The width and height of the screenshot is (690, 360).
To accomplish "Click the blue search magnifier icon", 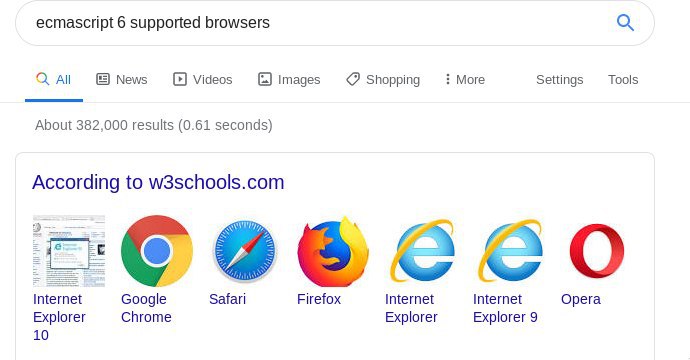I will [625, 22].
